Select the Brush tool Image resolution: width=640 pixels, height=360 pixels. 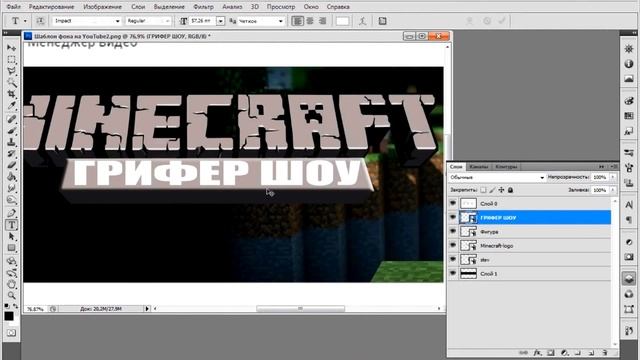(11, 131)
